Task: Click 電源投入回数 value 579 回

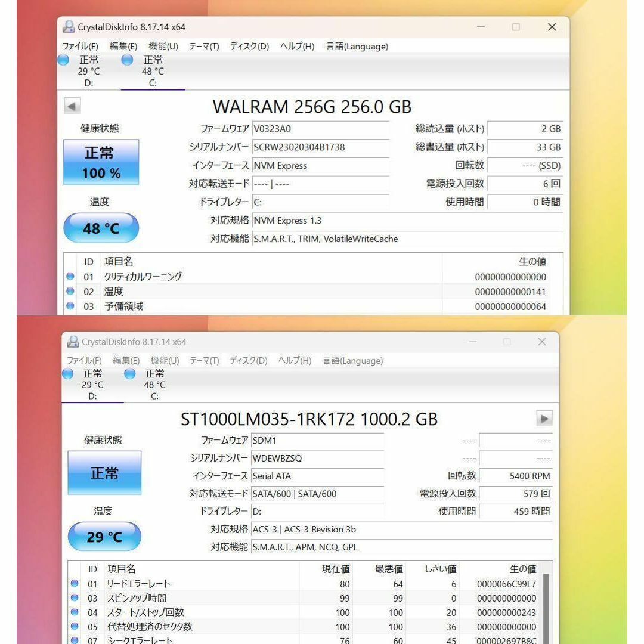Action: pos(516,494)
